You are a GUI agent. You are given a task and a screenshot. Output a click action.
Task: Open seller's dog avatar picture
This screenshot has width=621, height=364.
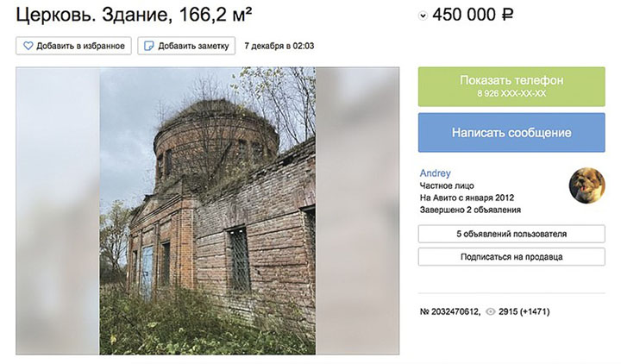pyautogui.click(x=587, y=185)
